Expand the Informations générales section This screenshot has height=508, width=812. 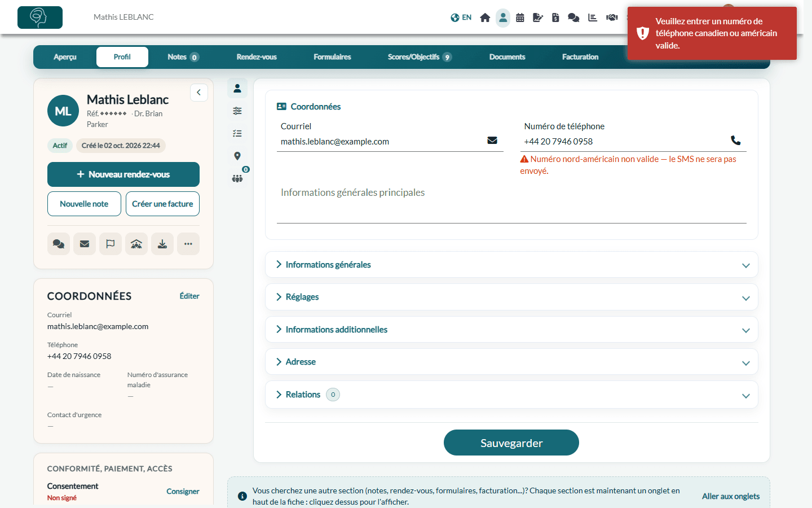click(x=511, y=265)
